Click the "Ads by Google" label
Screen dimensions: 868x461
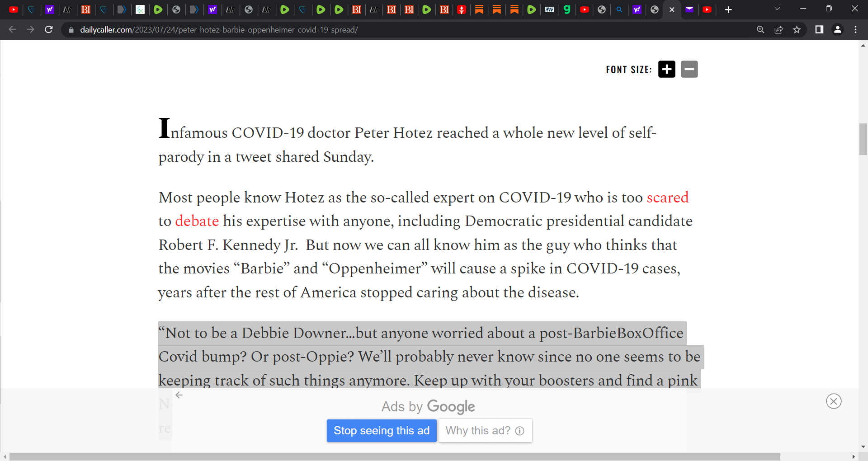point(428,406)
